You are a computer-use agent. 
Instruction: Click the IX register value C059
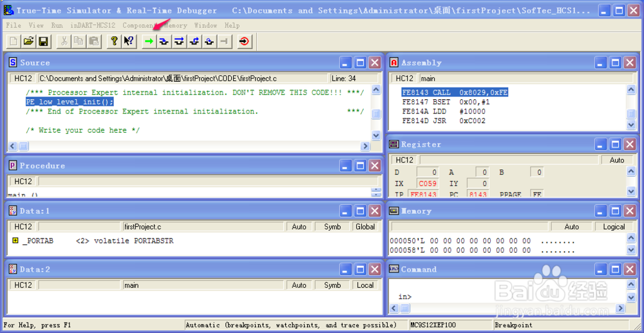pos(428,184)
